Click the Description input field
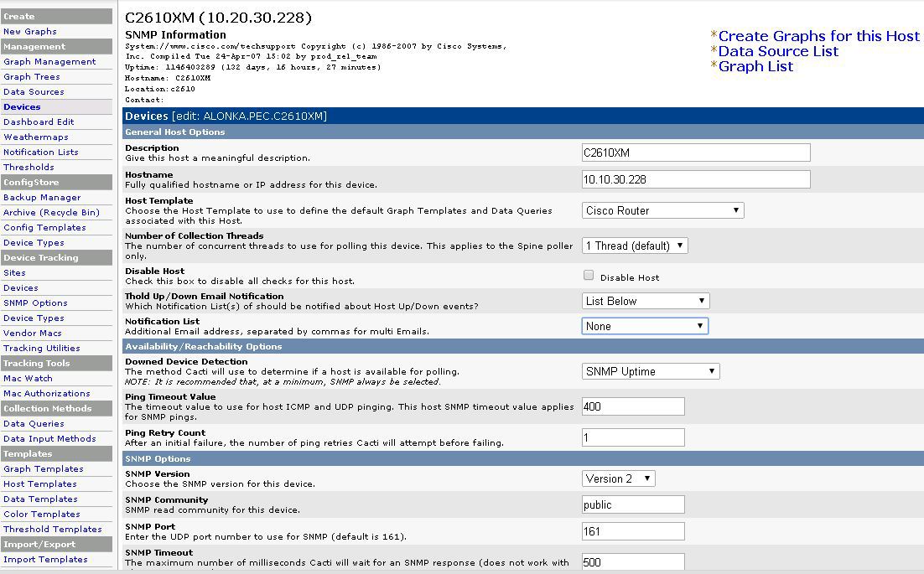924x574 pixels. tap(696, 153)
